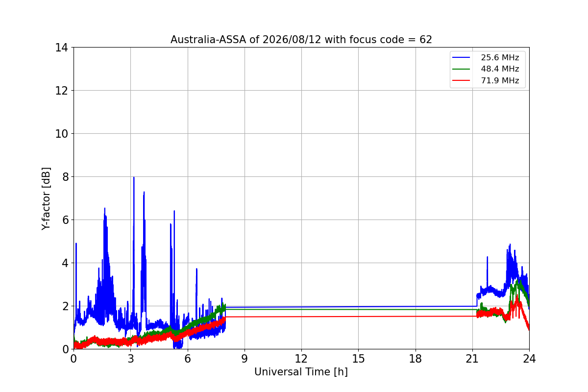Screen dimensions: 588x392
Task: Click the flat blue line at 12 hours
Action: [x=301, y=307]
